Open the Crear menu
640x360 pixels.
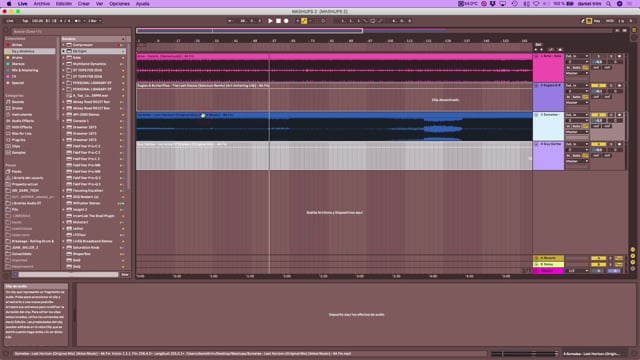click(x=84, y=4)
